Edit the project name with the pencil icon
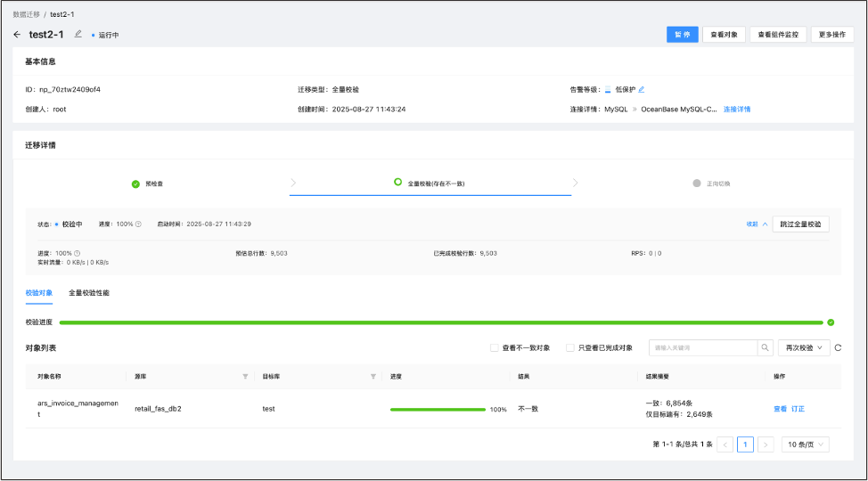The width and height of the screenshot is (868, 481). click(78, 34)
